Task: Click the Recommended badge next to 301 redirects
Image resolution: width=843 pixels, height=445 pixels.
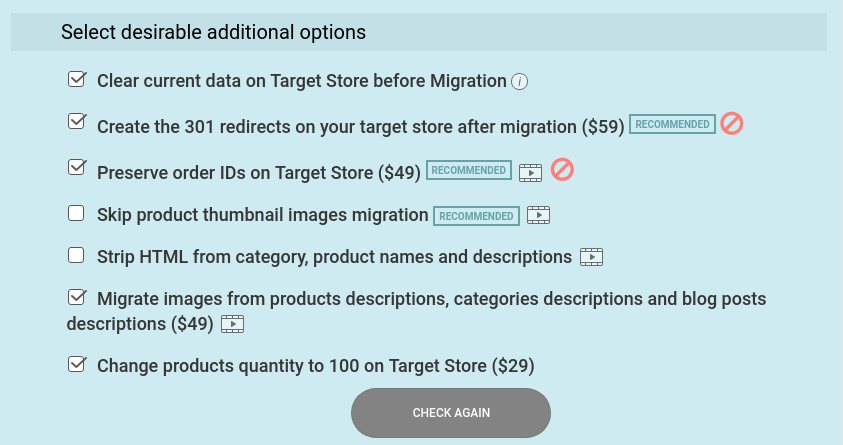Action: (x=673, y=124)
